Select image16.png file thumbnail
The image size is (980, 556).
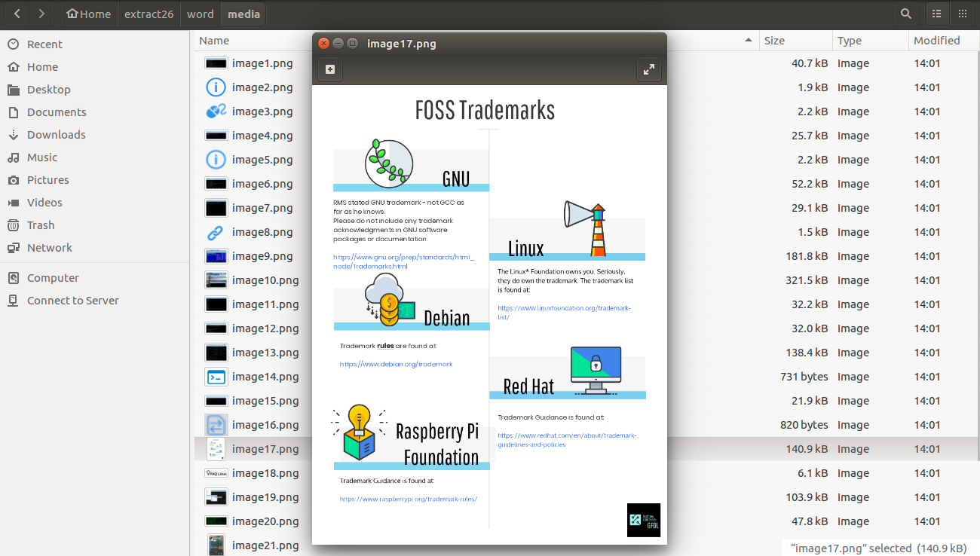[216, 425]
